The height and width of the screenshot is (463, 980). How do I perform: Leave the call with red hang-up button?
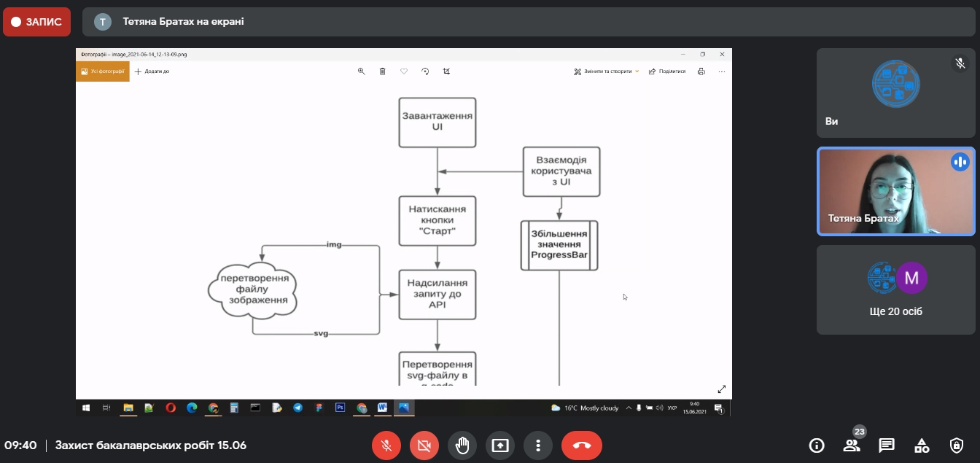click(582, 446)
